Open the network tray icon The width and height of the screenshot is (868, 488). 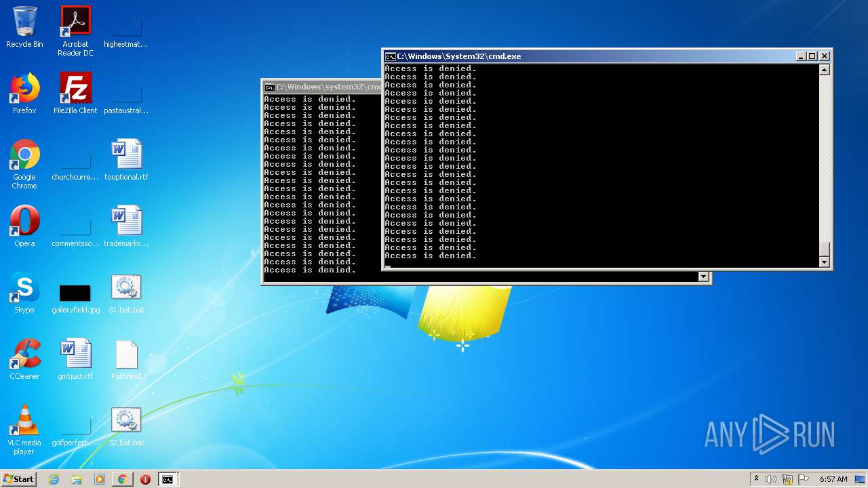787,479
